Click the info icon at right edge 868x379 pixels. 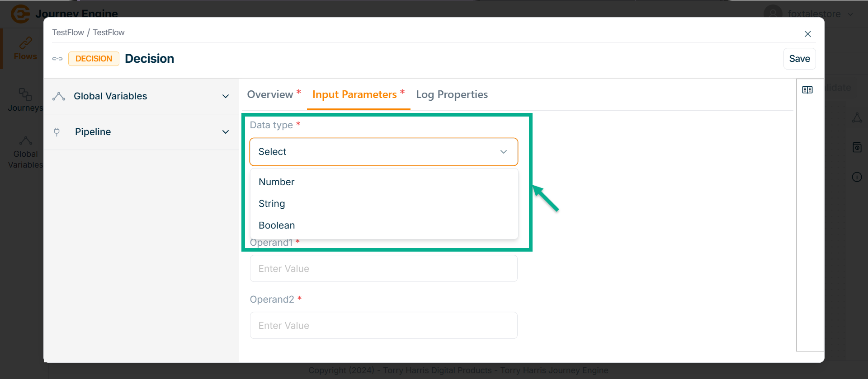point(857,177)
